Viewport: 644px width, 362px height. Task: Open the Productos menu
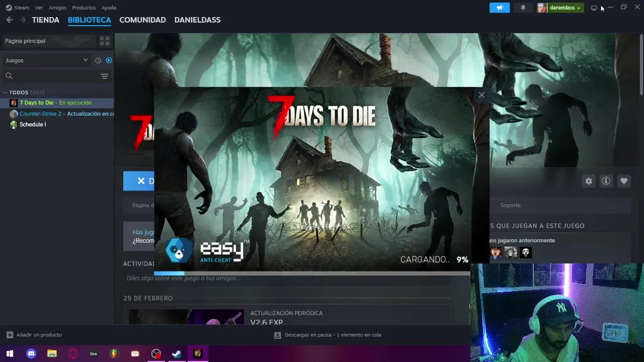click(x=84, y=8)
